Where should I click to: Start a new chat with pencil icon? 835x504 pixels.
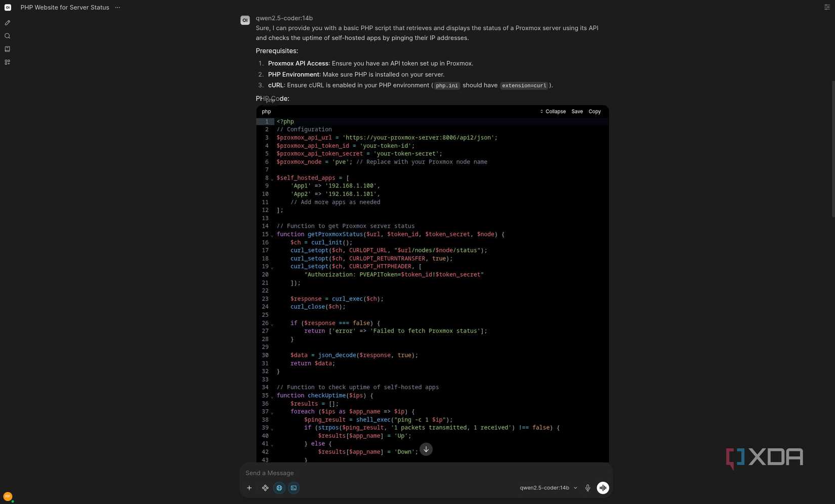click(x=7, y=23)
